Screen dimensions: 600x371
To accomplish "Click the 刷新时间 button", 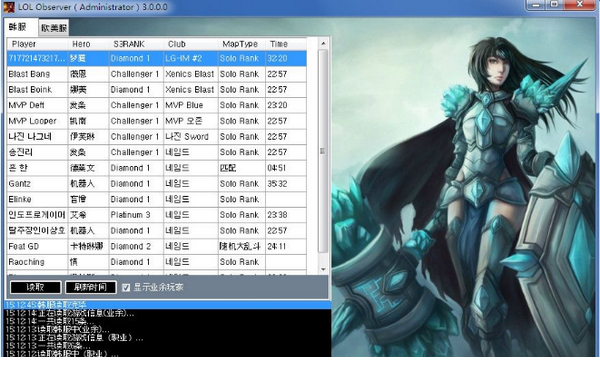I will tap(91, 287).
